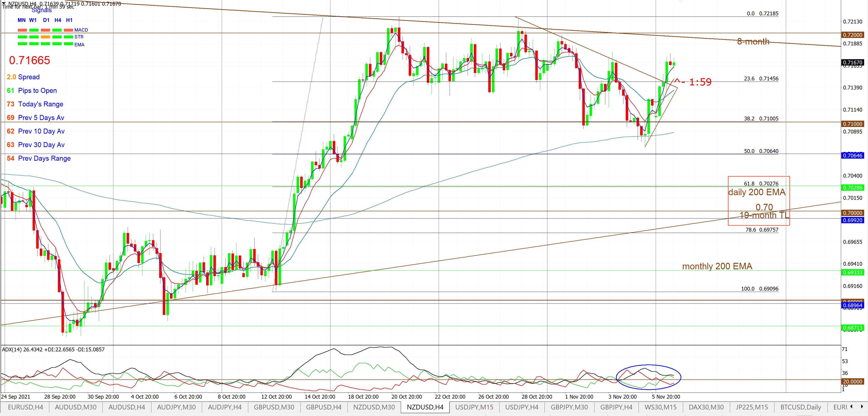Viewport: 868px width, 416px height.
Task: Select the 0.70286 green price tag
Action: coord(852,188)
